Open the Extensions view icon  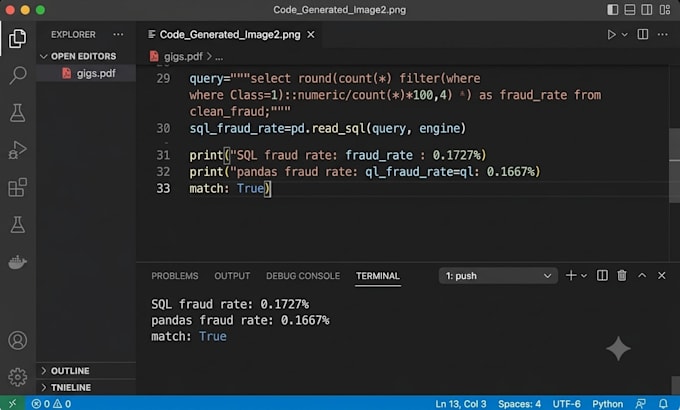click(17, 187)
